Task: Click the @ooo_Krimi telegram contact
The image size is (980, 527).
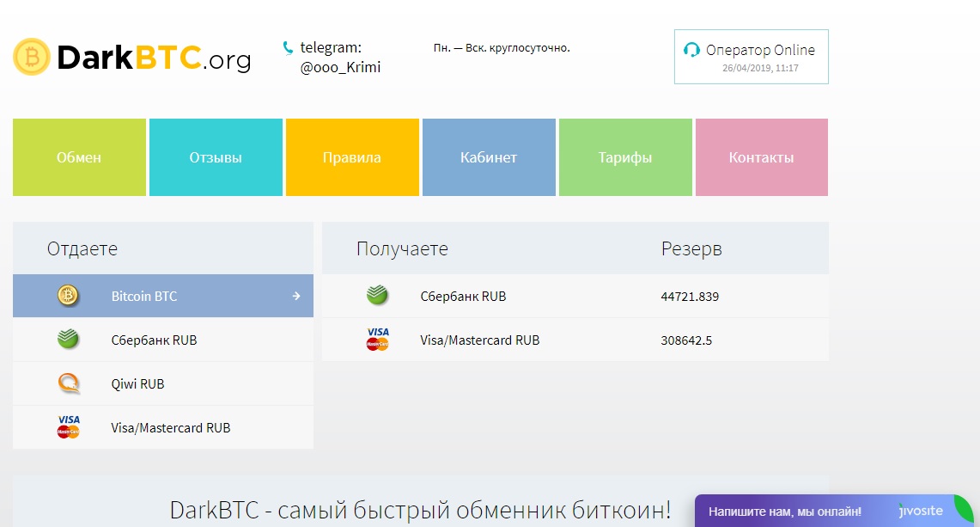Action: tap(340, 67)
